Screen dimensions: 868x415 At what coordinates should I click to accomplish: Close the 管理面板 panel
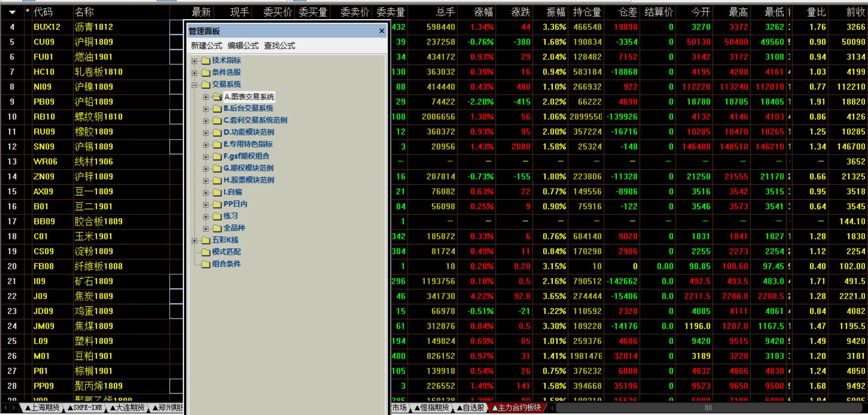click(381, 31)
